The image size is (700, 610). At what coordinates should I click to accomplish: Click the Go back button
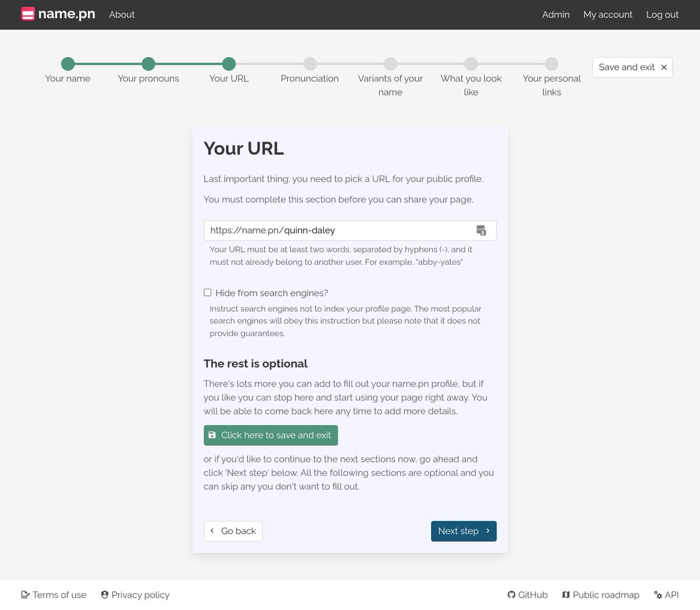point(233,531)
